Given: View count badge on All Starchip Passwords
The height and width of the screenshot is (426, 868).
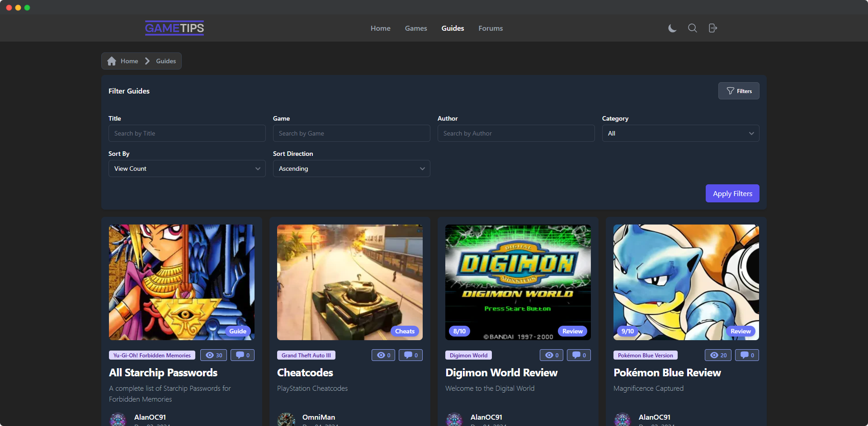Looking at the screenshot, I should (x=214, y=355).
